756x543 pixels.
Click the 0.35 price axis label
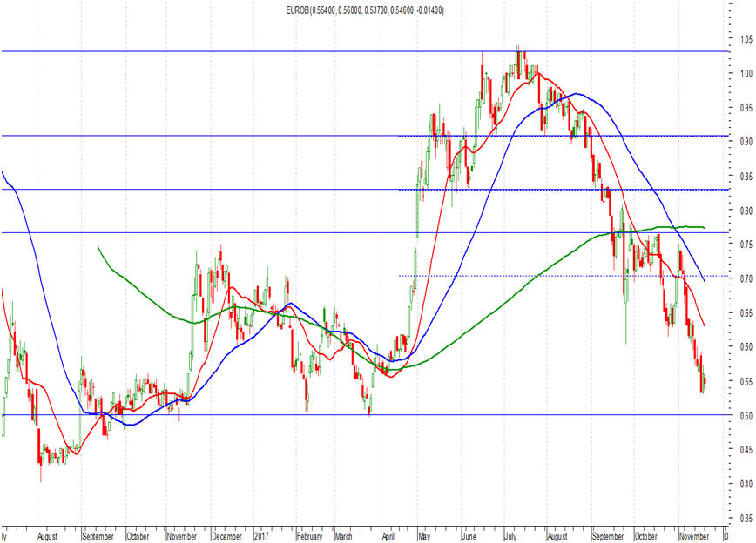point(746,519)
